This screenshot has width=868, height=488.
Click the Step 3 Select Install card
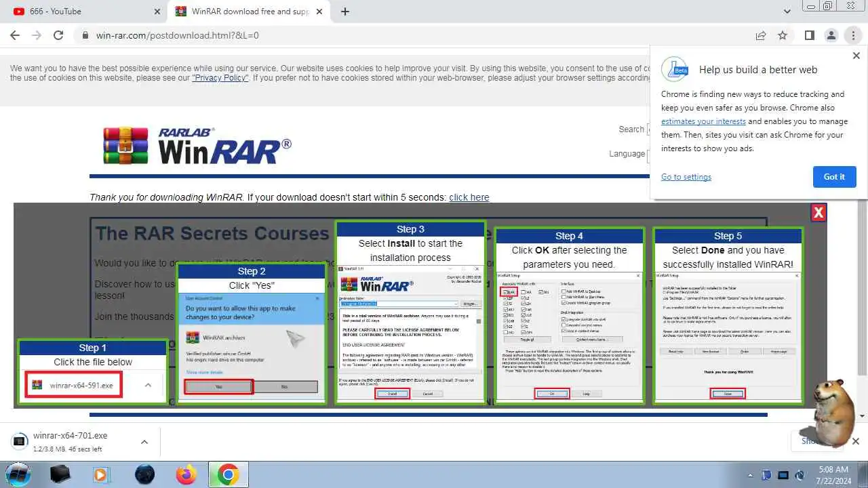(x=411, y=312)
